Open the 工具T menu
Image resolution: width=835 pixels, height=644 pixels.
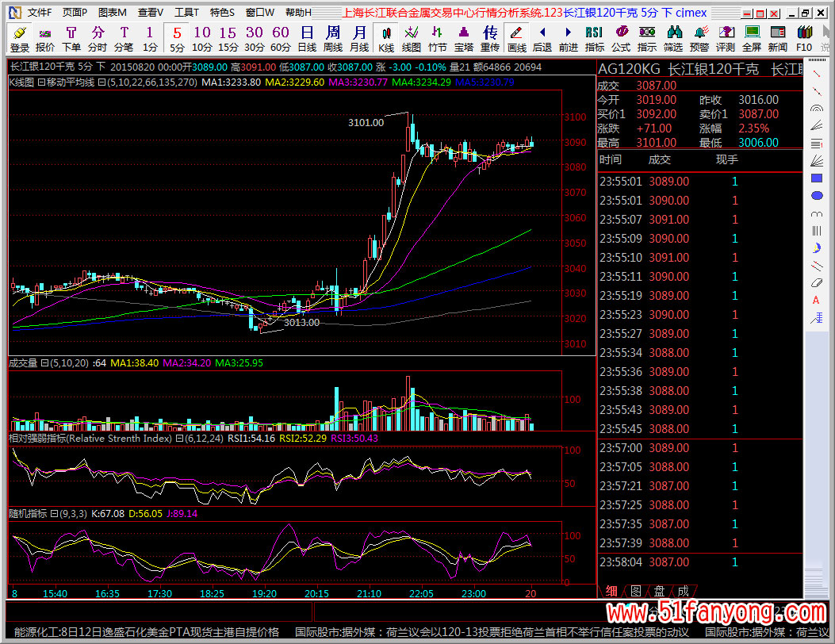click(186, 12)
